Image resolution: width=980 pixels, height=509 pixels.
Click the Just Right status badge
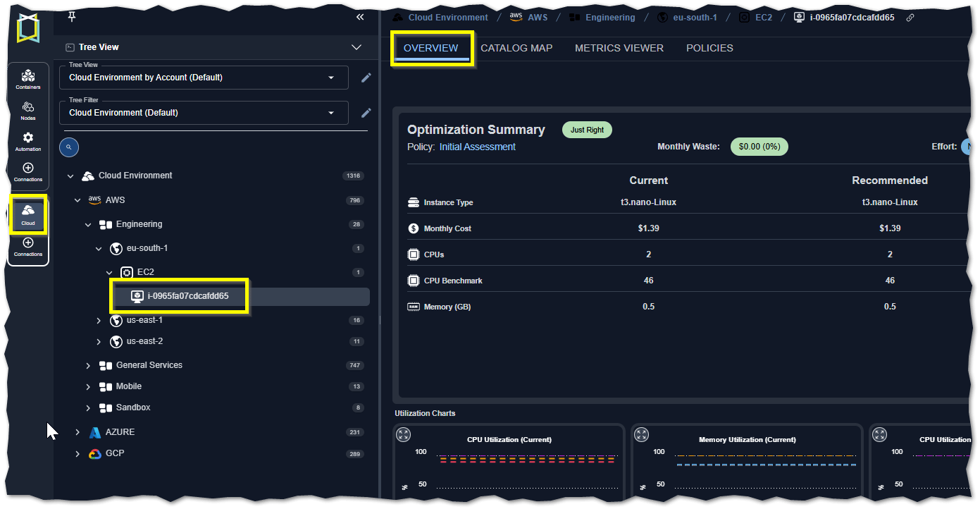[587, 130]
